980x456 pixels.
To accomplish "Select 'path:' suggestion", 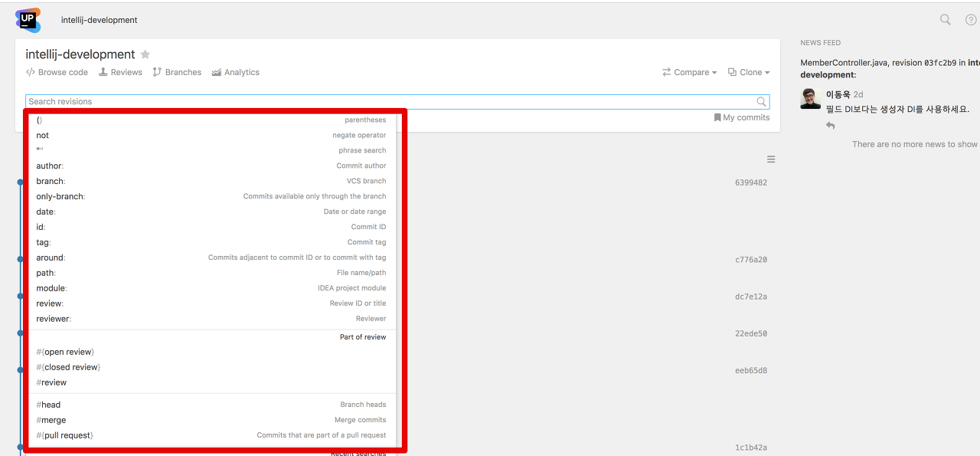I will (211, 274).
